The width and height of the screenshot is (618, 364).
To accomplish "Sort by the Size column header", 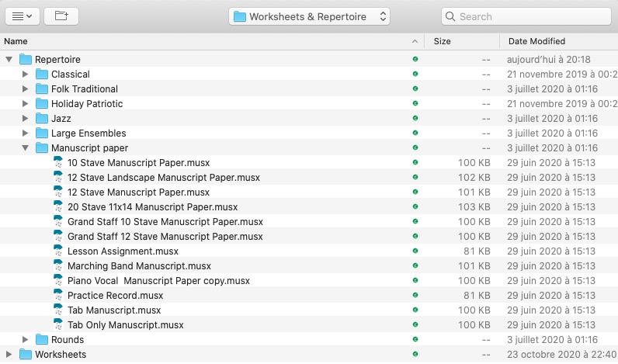I will (442, 41).
